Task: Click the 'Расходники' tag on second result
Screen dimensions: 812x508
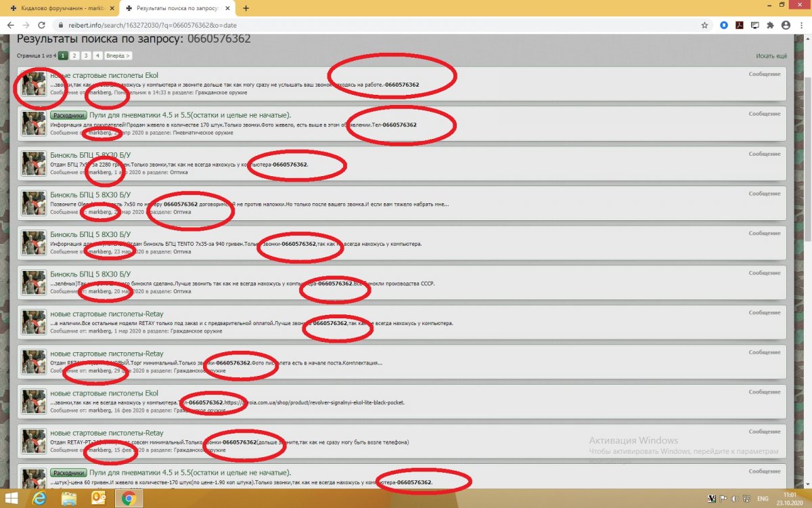Action: [x=68, y=115]
